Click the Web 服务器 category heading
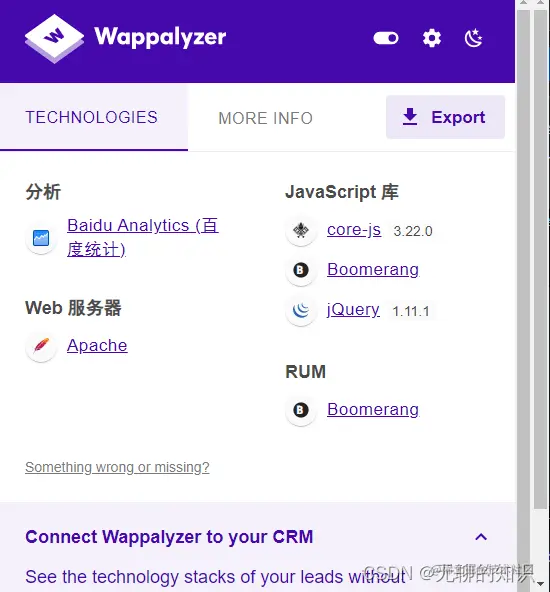The height and width of the screenshot is (592, 550). [x=73, y=308]
